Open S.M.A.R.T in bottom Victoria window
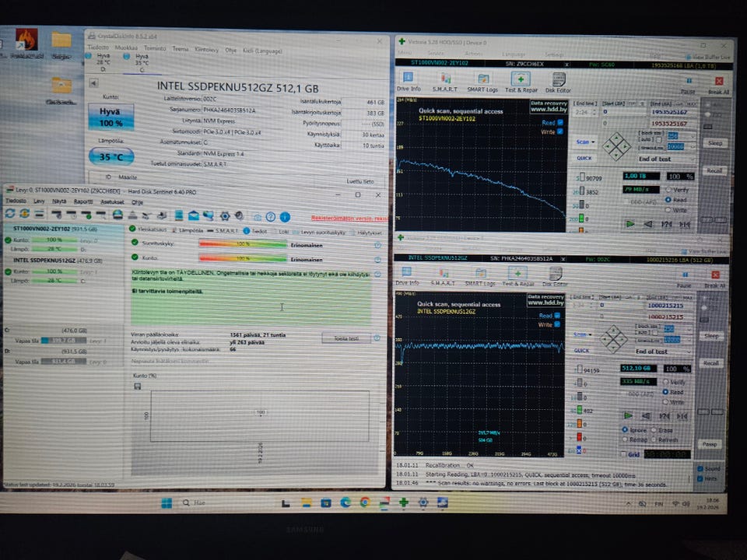This screenshot has width=747, height=560. click(x=443, y=277)
